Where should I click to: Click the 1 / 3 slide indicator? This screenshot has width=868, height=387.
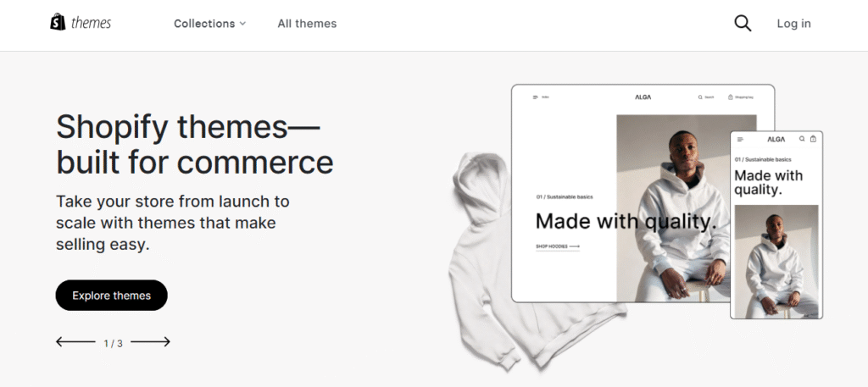pyautogui.click(x=113, y=343)
